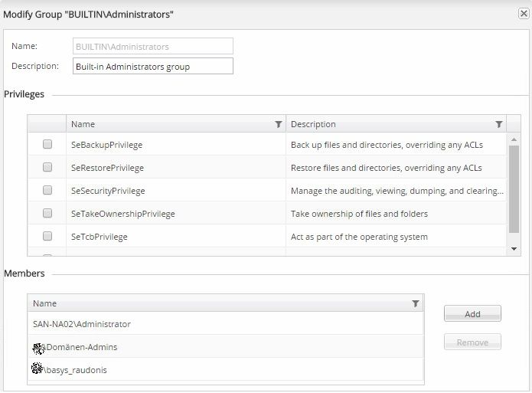Click the filter icon in Privileges Name column
Viewport: 532px width, 393px height.
coord(278,124)
